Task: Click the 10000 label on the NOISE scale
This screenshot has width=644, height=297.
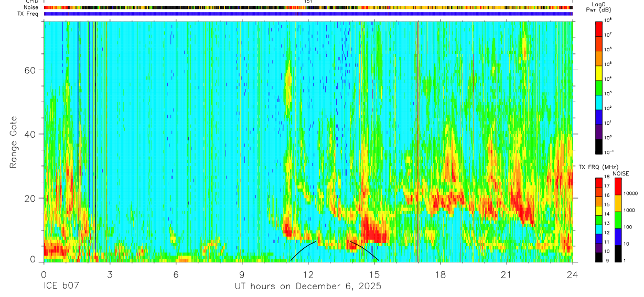Action: (x=630, y=193)
